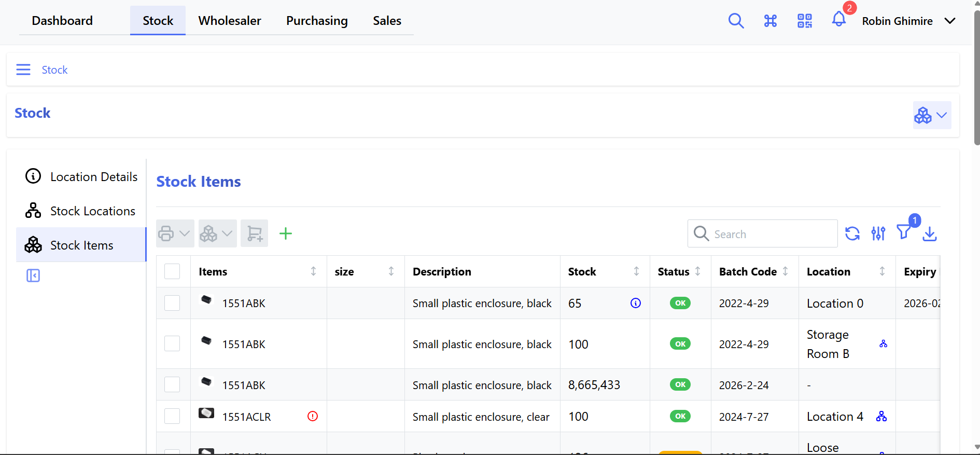The width and height of the screenshot is (980, 455).
Task: Toggle the select-all checkbox in table header
Action: click(x=172, y=272)
